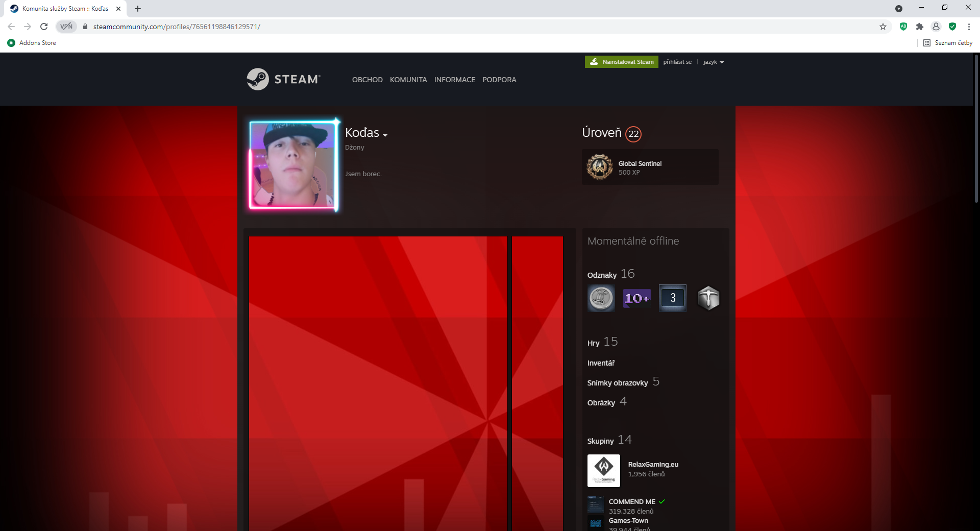Screen dimensions: 980x531
Task: Open the OBCHOD store menu
Action: click(367, 80)
